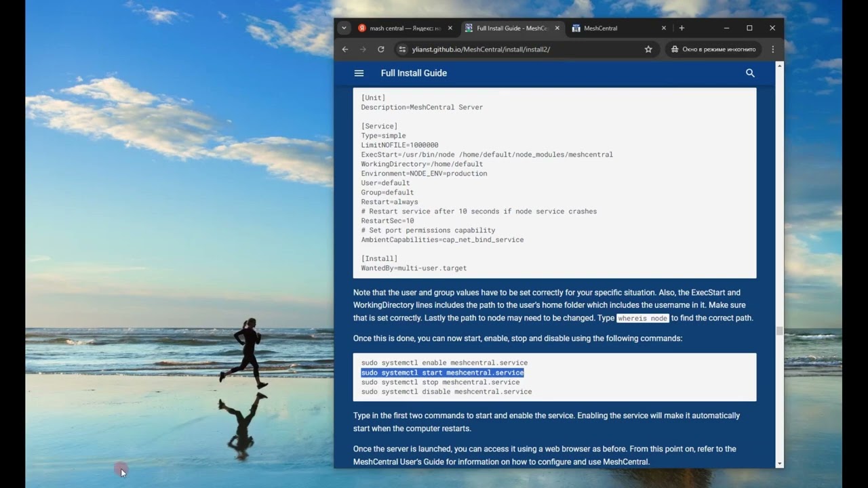
Task: Click the 'User=default' line
Action: coord(385,183)
